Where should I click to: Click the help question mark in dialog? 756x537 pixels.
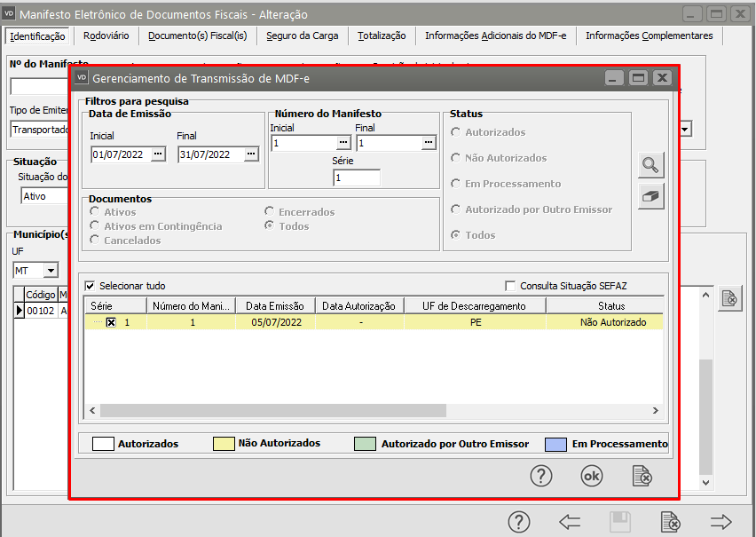(x=541, y=476)
